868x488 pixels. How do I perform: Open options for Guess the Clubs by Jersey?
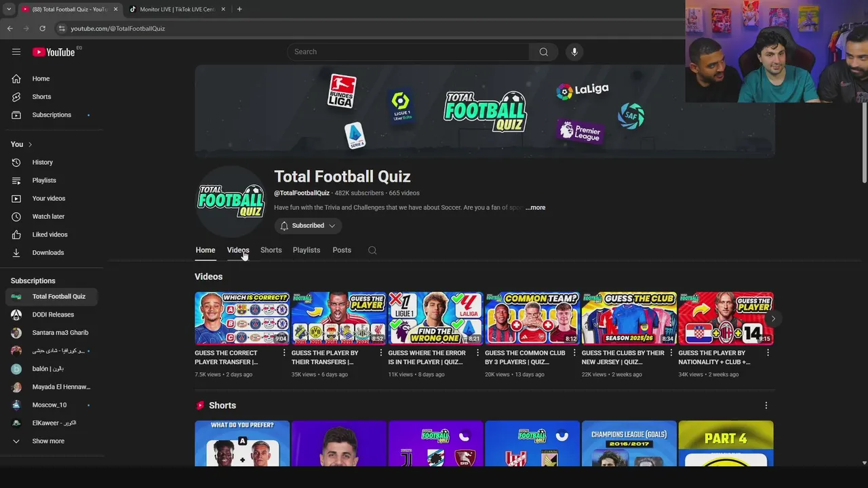pos(671,352)
